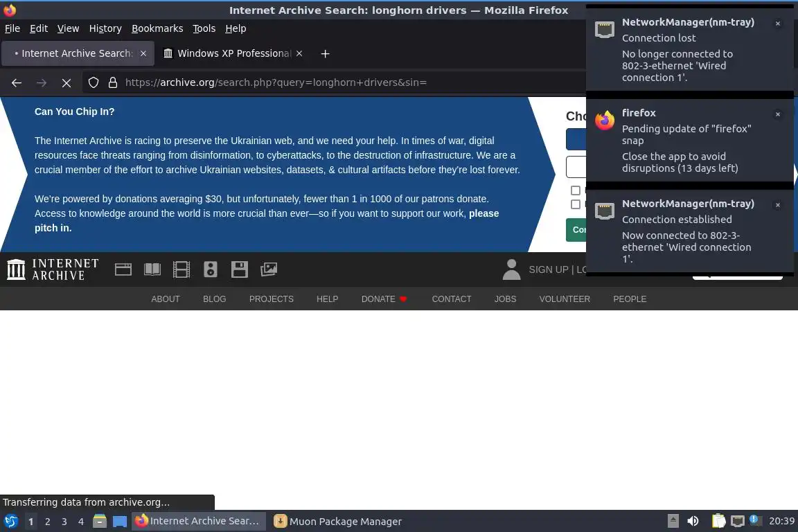The width and height of the screenshot is (798, 532).
Task: Open the tracking protection shield icon
Action: pos(93,82)
